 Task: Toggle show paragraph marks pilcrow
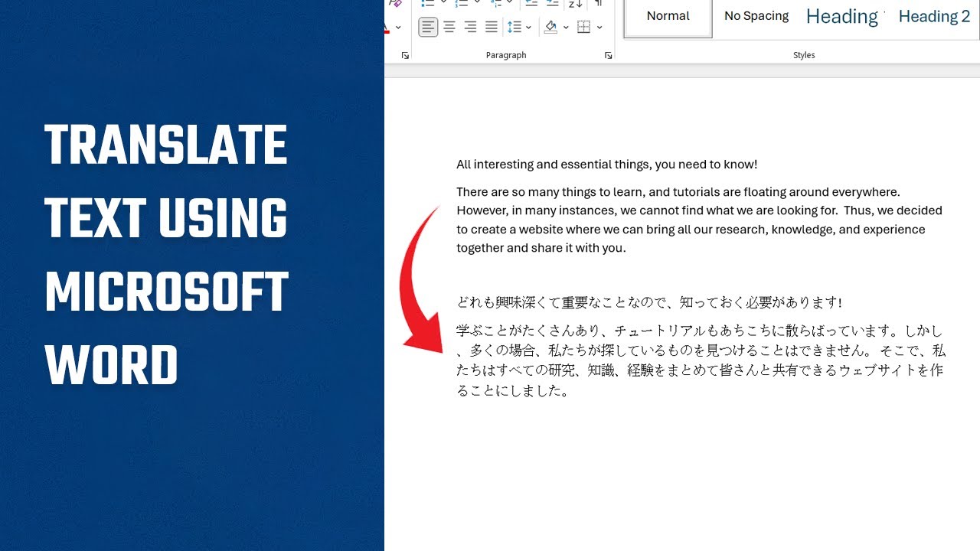pos(598,4)
